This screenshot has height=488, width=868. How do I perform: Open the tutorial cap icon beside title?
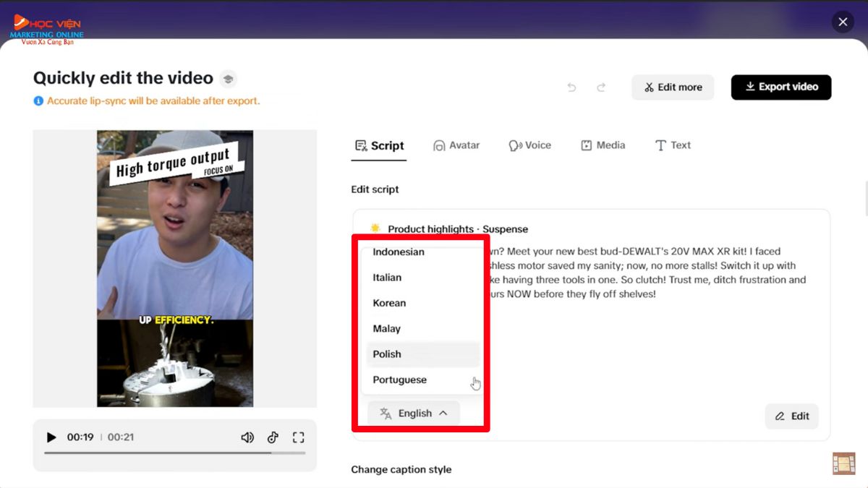pos(228,79)
